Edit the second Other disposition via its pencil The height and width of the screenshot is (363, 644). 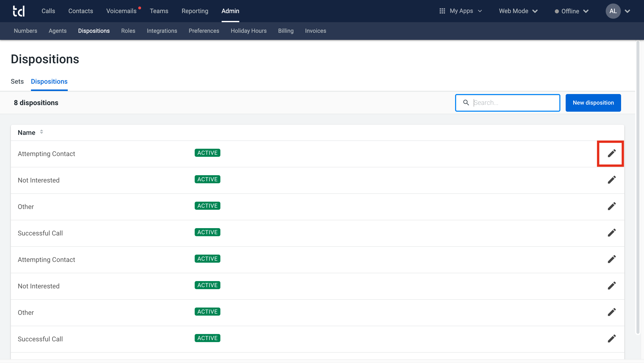coord(612,312)
